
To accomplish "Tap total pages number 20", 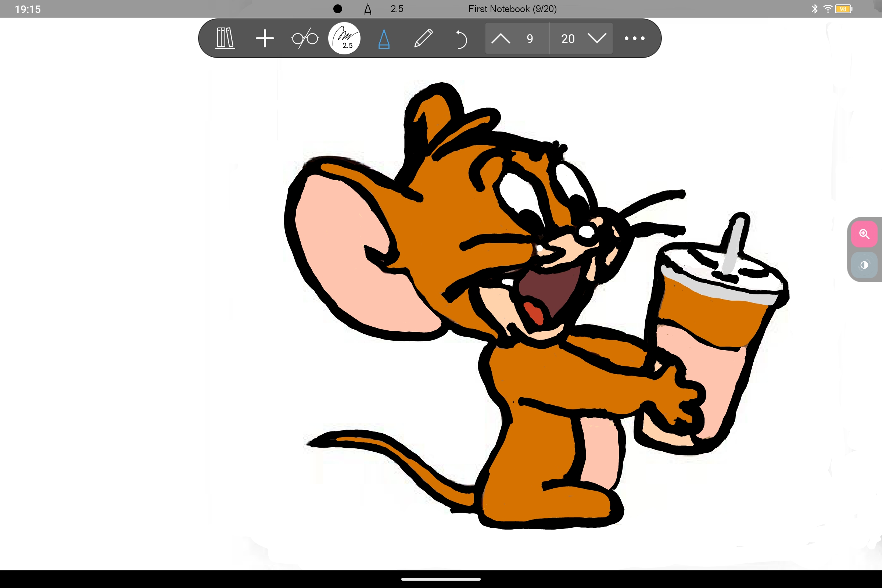I will pos(568,39).
